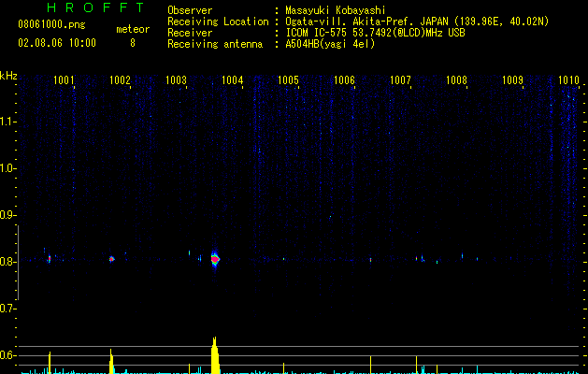Click the meteor count label

[x=133, y=29]
